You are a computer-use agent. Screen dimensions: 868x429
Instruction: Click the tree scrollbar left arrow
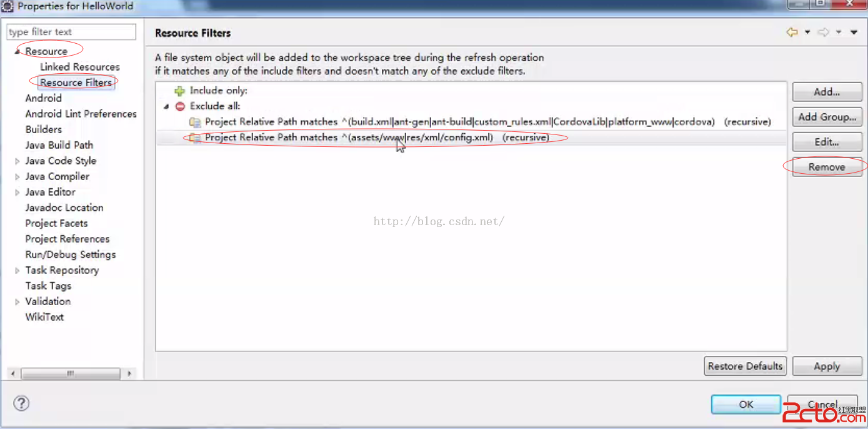pos(13,373)
